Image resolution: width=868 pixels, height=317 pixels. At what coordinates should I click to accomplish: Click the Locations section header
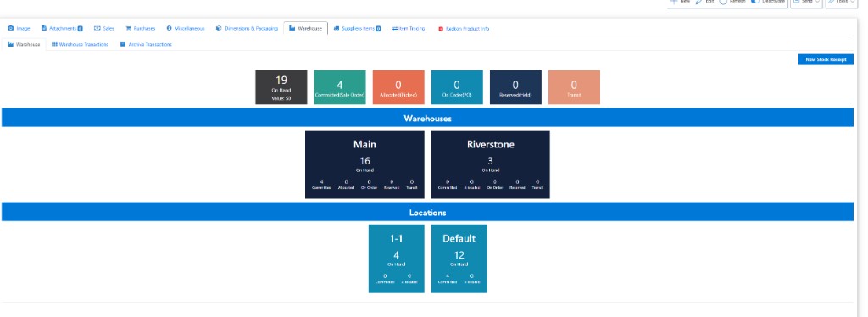click(x=427, y=212)
